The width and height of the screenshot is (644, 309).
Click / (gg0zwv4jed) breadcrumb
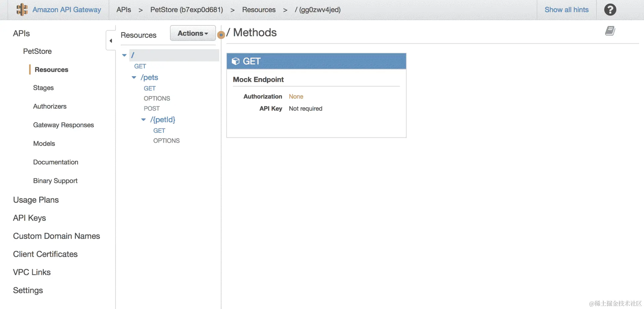tap(318, 10)
